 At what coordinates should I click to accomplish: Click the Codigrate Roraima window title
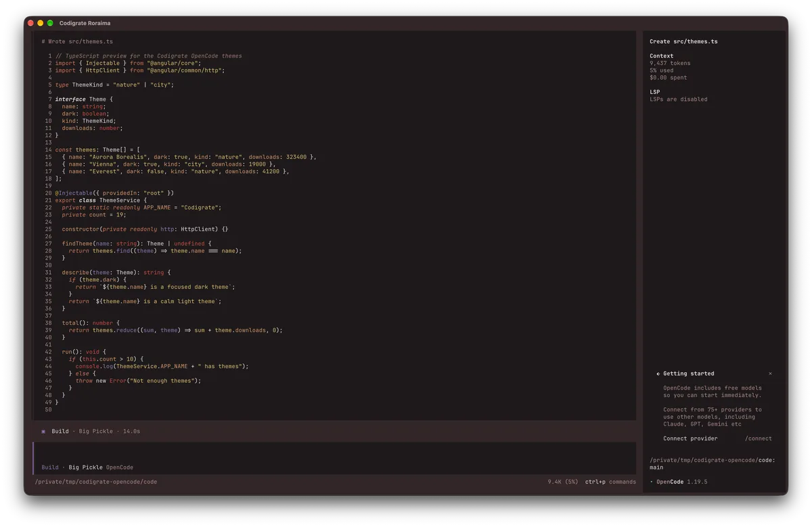click(x=85, y=23)
